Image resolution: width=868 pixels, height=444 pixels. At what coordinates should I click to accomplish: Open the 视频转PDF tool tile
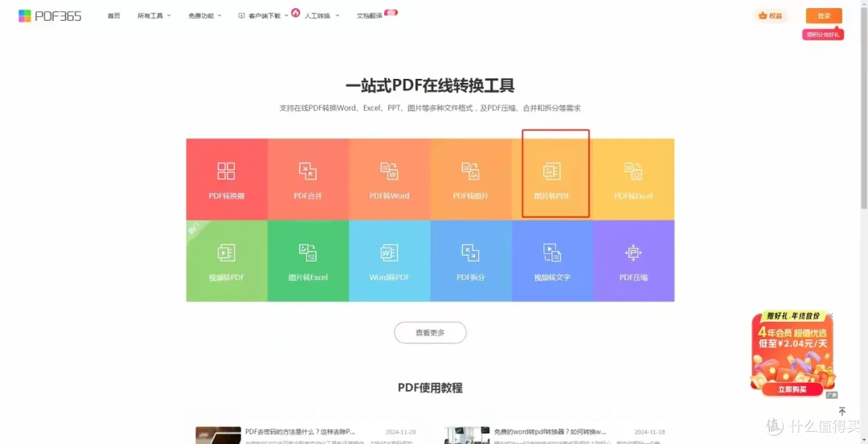[227, 261]
